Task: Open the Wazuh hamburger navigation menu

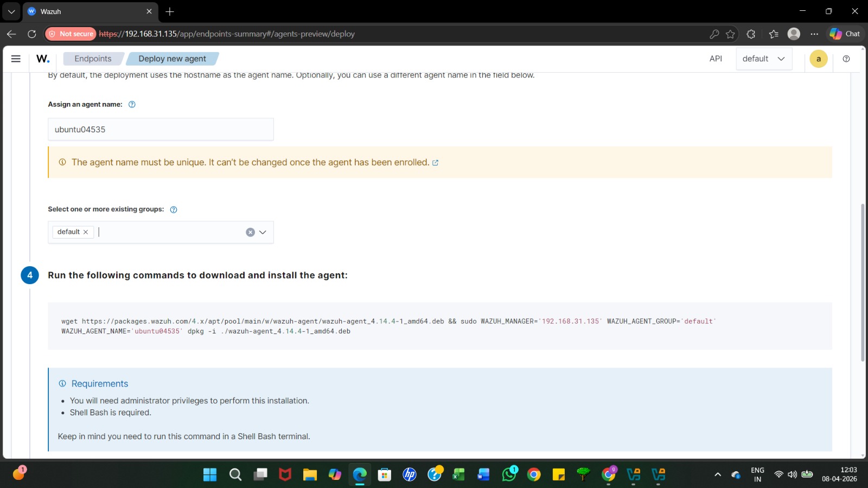Action: click(16, 59)
